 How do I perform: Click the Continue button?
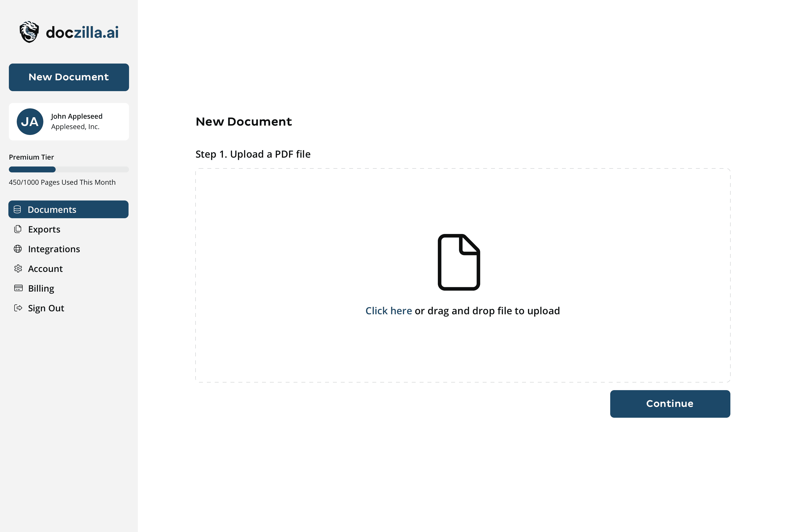pos(670,404)
